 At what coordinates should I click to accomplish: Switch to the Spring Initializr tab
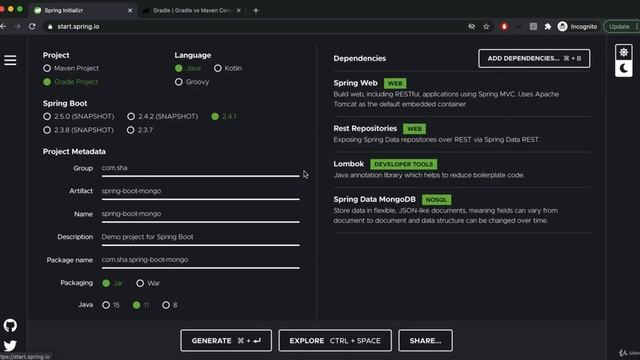click(x=82, y=11)
